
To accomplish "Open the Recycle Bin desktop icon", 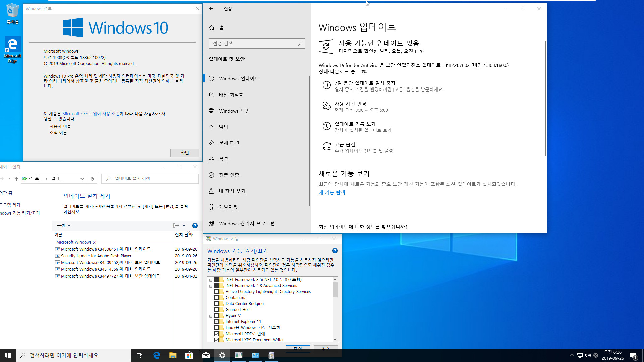I will [x=12, y=14].
